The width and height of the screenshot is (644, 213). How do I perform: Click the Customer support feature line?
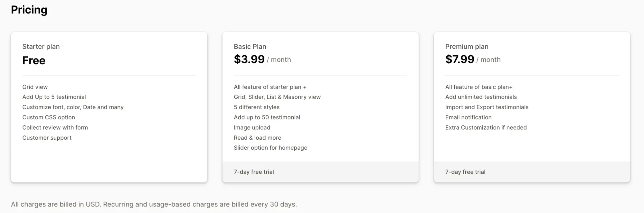point(47,138)
